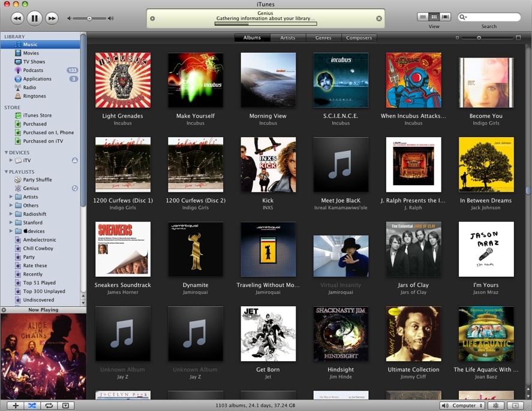532x411 pixels.
Task: Open the Genius atom button
Action: pyautogui.click(x=495, y=406)
